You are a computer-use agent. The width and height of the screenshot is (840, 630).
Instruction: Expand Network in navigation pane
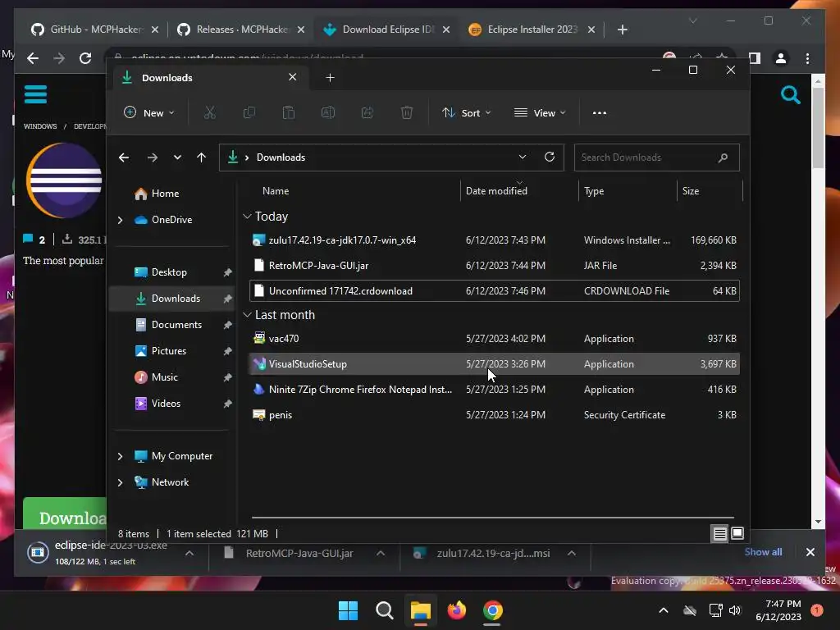coord(120,482)
